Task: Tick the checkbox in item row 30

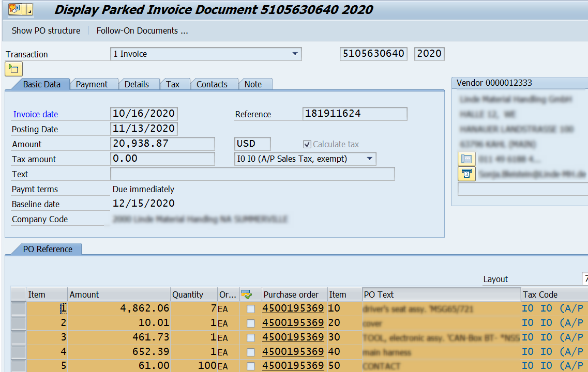Action: (251, 337)
